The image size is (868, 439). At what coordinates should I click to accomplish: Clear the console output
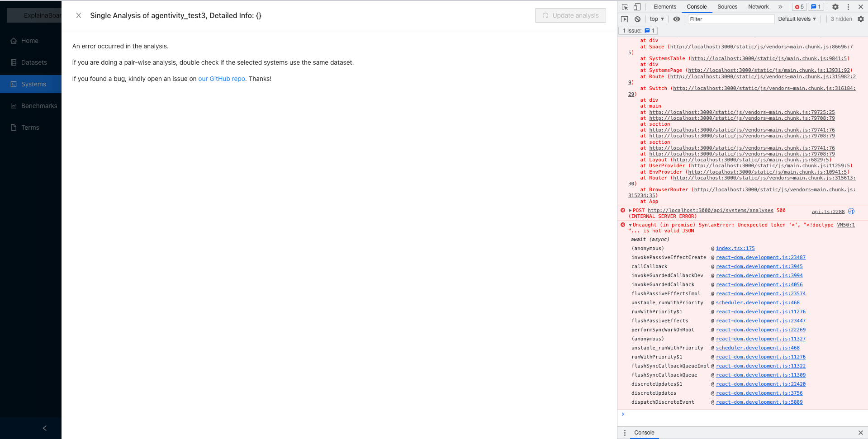637,19
